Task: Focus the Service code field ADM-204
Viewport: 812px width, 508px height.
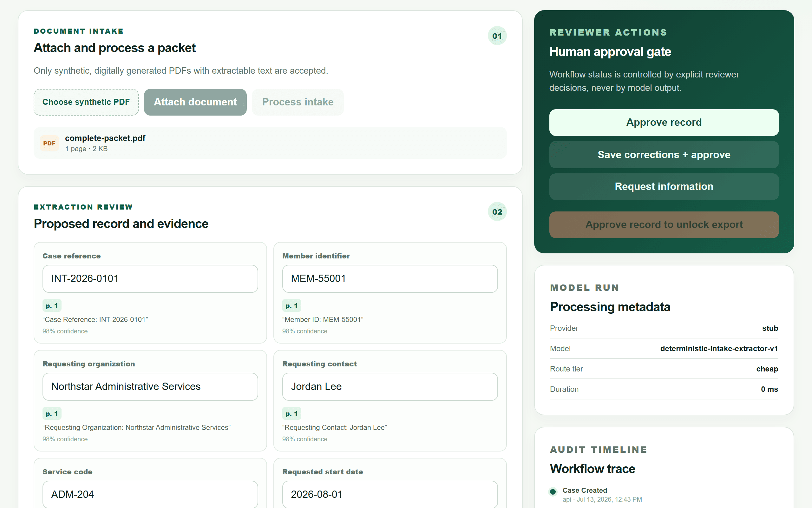Action: [x=150, y=494]
